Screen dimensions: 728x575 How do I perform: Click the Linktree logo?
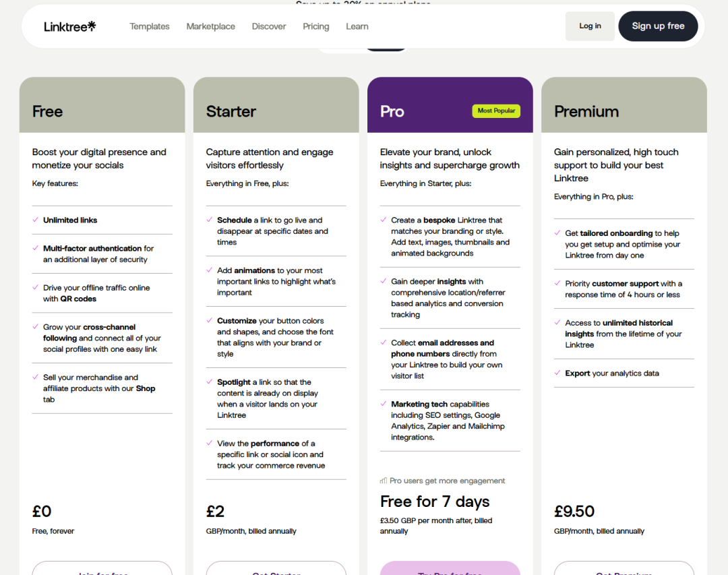[69, 26]
